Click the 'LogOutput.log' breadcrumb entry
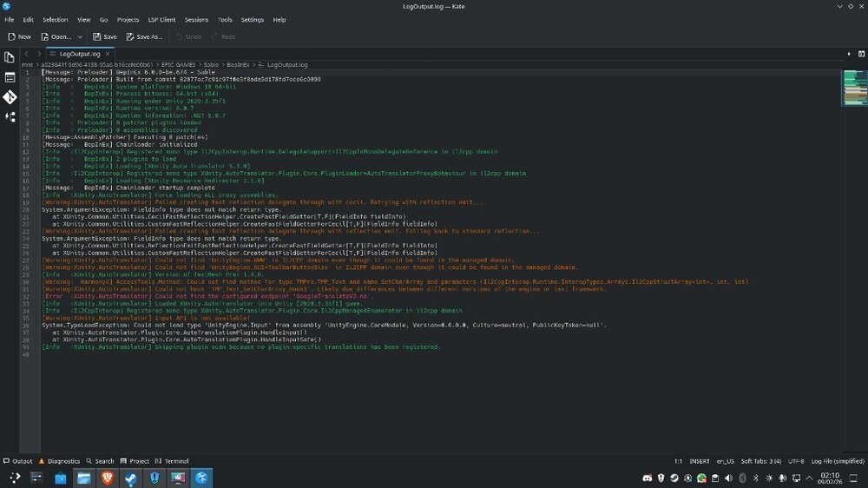The height and width of the screenshot is (488, 868). 283,65
